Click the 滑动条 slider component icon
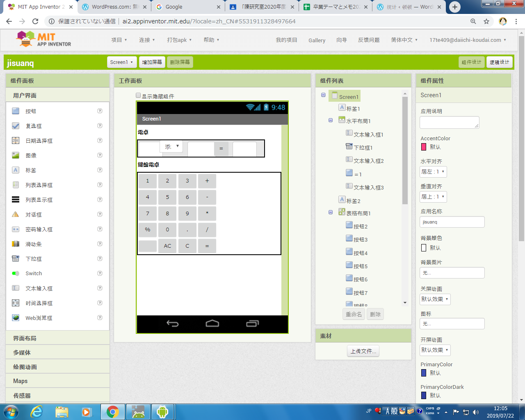The width and height of the screenshot is (525, 420). click(x=16, y=244)
